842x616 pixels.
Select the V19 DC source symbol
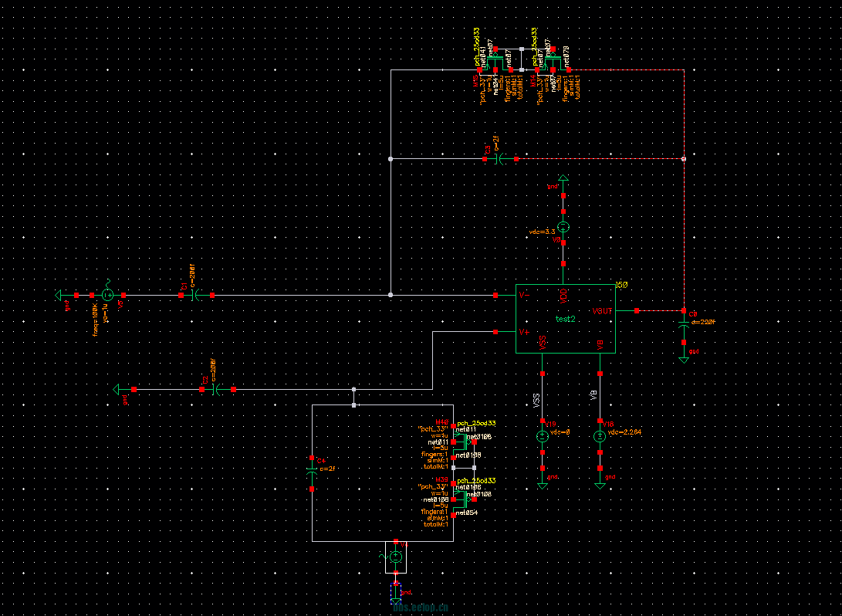(543, 437)
